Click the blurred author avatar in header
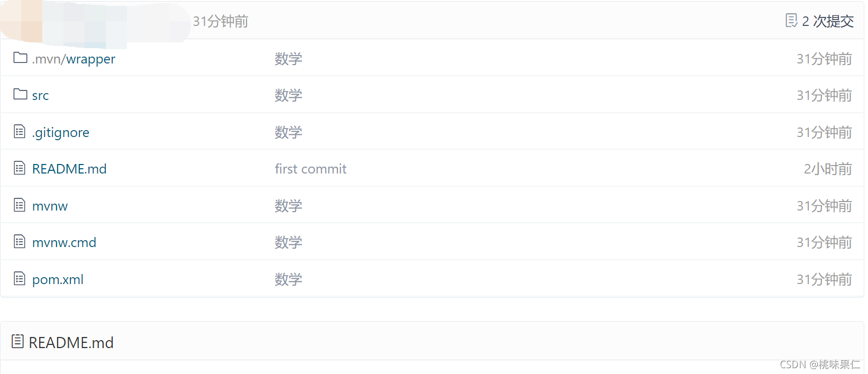868x374 pixels. [95, 22]
